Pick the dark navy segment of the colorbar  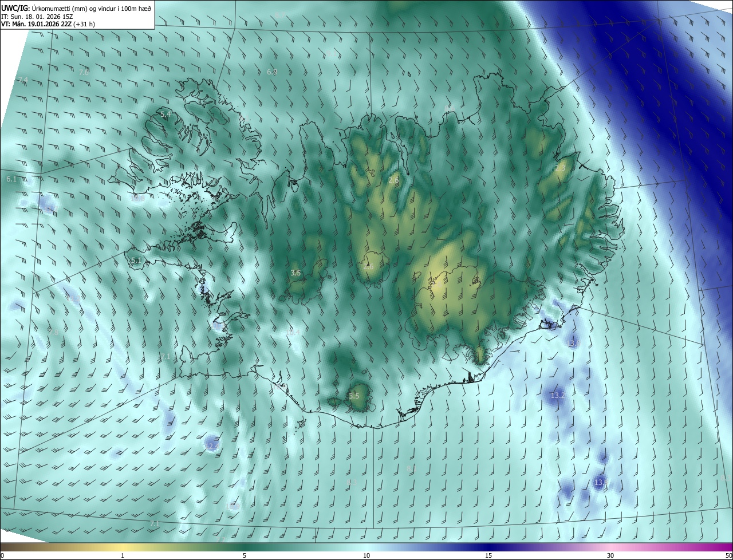[x=488, y=547]
